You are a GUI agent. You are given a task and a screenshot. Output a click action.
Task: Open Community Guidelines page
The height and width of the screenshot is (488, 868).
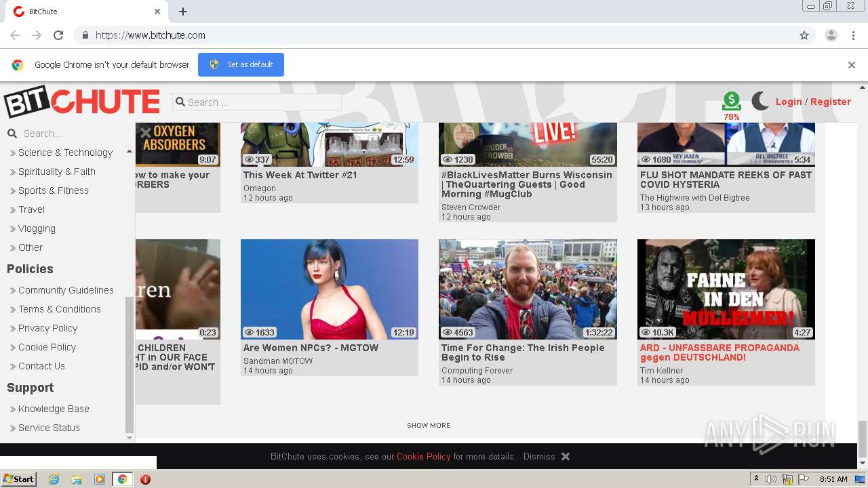(66, 290)
